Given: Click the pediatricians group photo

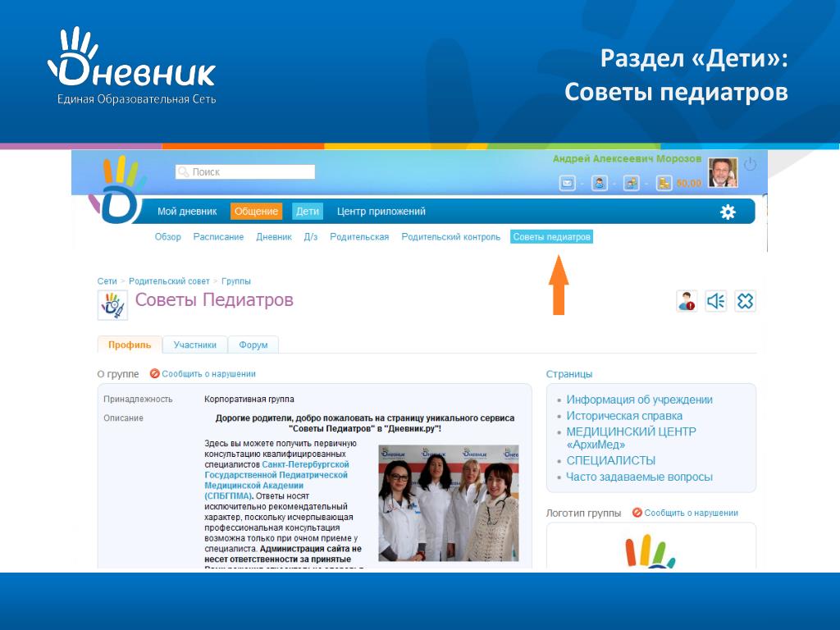Looking at the screenshot, I should coord(449,503).
